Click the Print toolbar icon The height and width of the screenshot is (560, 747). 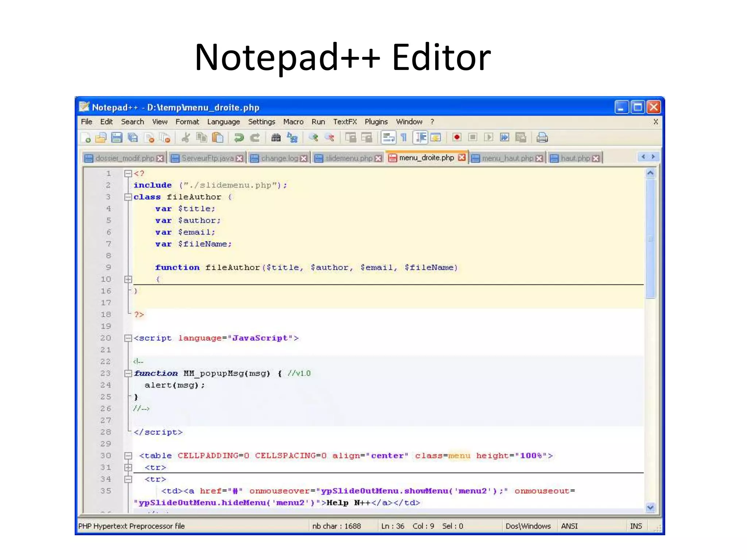542,138
